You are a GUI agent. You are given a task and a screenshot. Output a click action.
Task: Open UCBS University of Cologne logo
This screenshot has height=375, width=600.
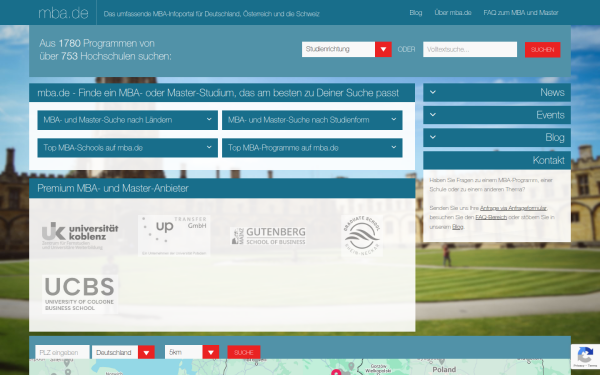pos(80,294)
